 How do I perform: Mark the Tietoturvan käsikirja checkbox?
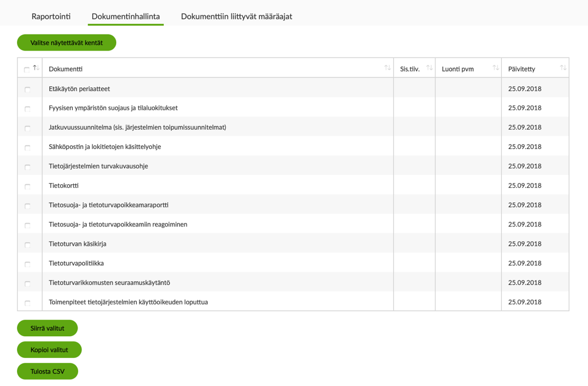tap(28, 244)
